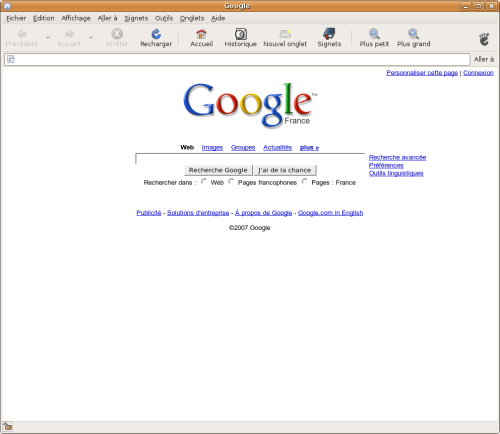The image size is (500, 434).
Task: Open the Fichier menu
Action: [16, 18]
